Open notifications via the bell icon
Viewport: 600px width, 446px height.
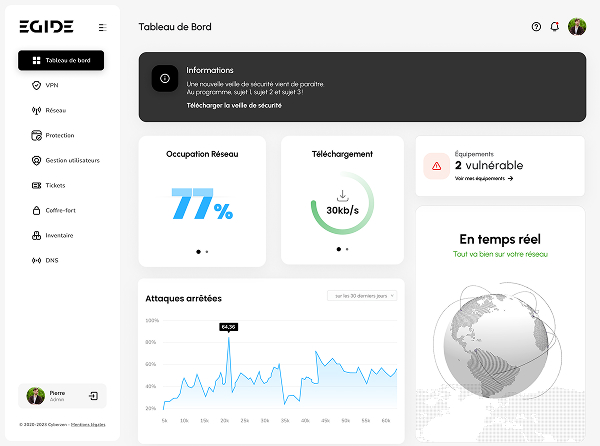(x=554, y=27)
